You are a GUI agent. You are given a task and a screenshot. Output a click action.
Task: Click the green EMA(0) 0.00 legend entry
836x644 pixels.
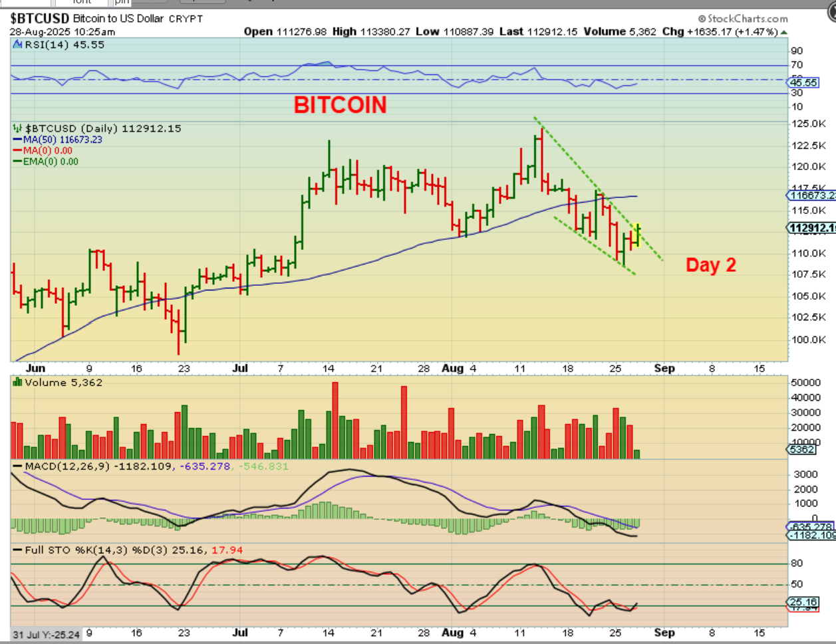tap(46, 161)
